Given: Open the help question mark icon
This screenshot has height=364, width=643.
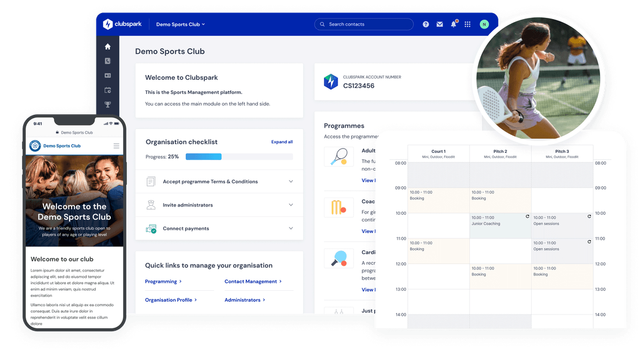Looking at the screenshot, I should 426,24.
